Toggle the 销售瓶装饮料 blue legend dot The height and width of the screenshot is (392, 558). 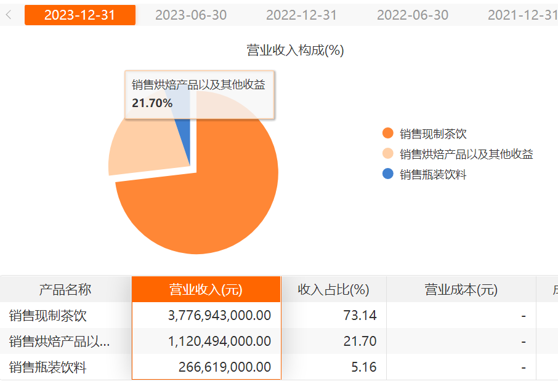[x=387, y=174]
